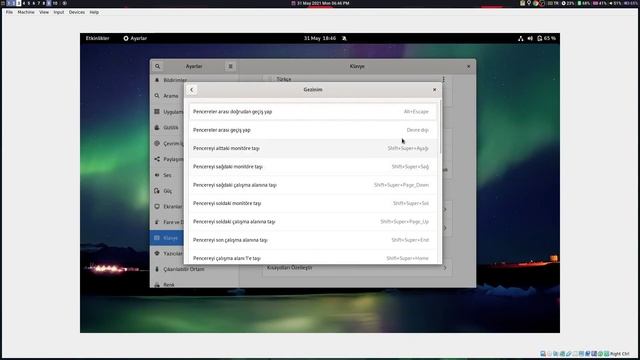Image resolution: width=640 pixels, height=360 pixels.
Task: Click the Gizlilik icon in sidebar
Action: 157,128
